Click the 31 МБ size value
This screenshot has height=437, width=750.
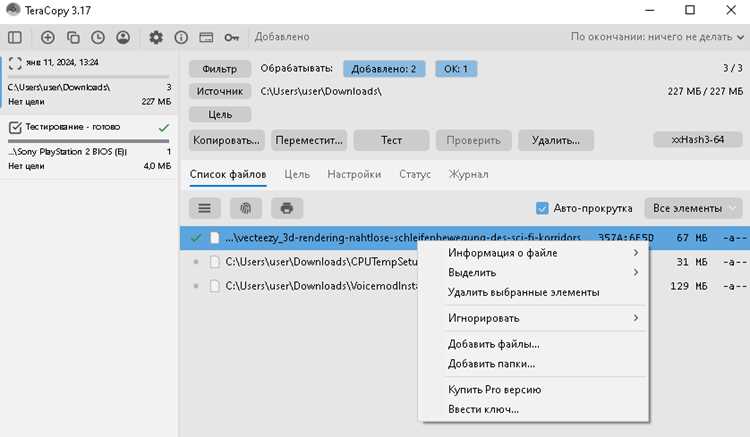692,262
